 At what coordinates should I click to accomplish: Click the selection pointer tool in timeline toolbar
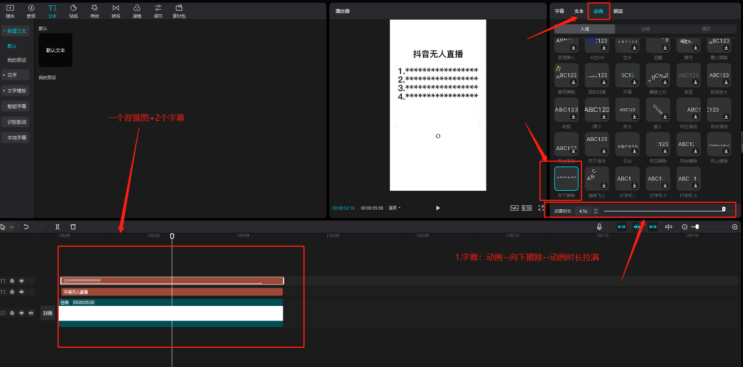3,227
